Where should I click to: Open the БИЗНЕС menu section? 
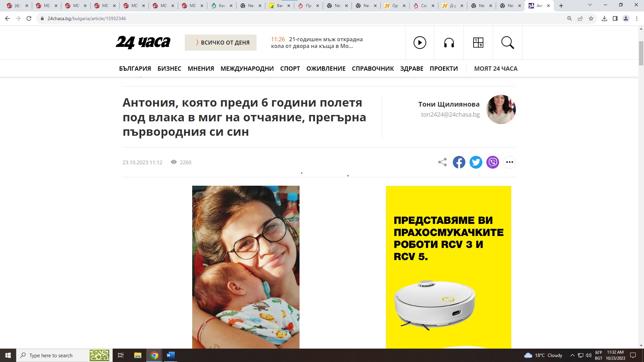169,68
